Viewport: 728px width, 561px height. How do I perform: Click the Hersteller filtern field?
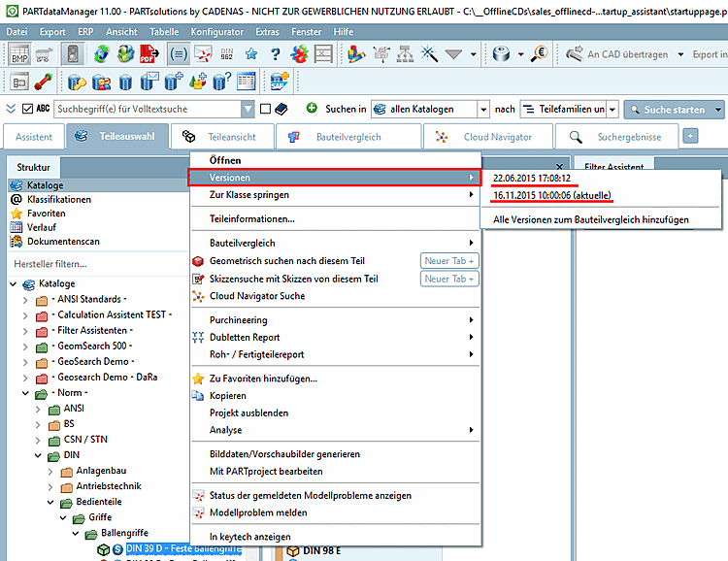tap(97, 264)
